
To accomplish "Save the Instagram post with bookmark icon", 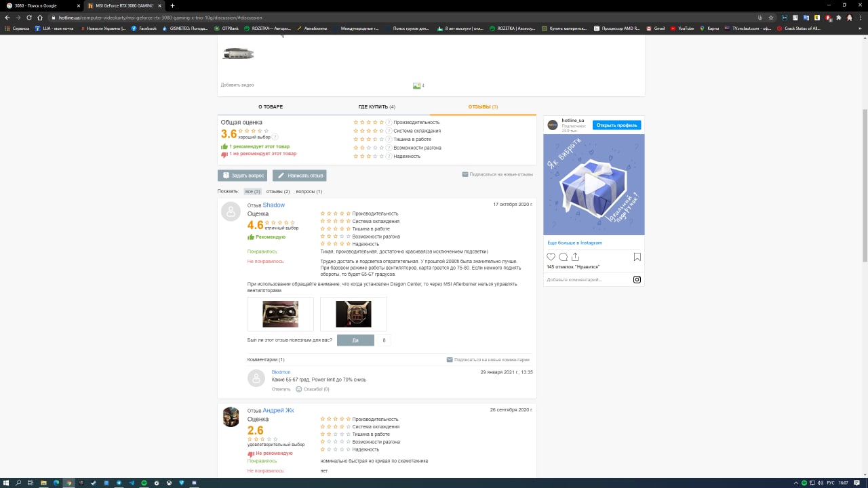I will click(637, 257).
